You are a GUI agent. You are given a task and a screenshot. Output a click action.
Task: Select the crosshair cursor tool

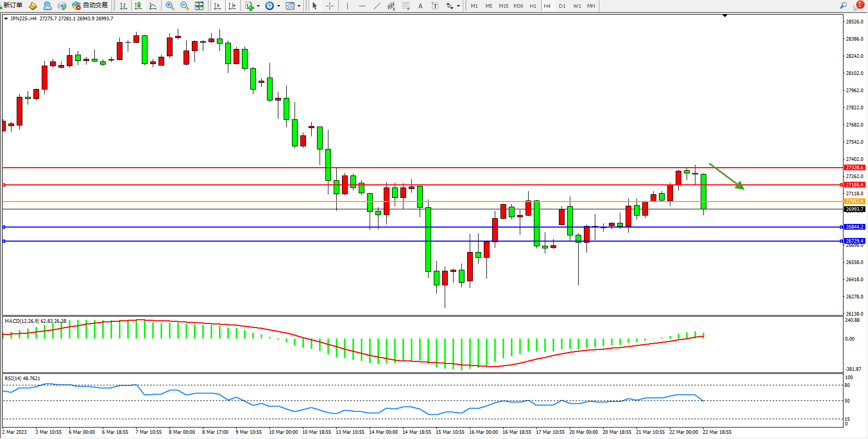click(x=329, y=6)
